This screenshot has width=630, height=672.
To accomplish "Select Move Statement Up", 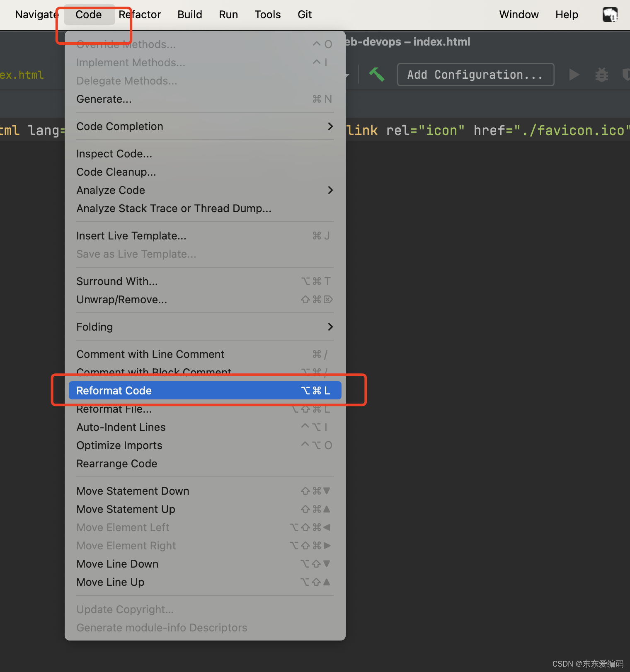I will [205, 509].
